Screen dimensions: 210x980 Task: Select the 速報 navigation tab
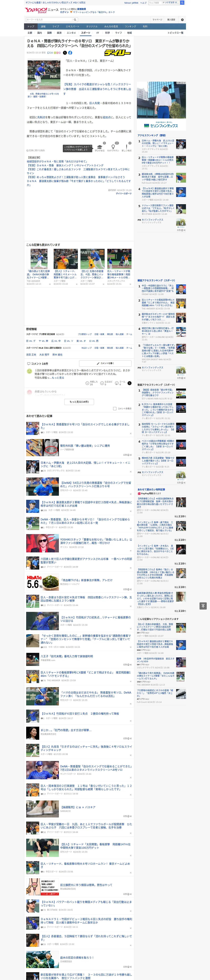[43, 27]
